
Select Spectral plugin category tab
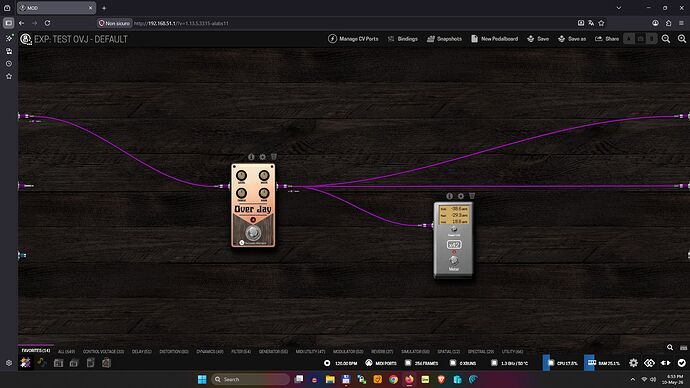click(481, 351)
